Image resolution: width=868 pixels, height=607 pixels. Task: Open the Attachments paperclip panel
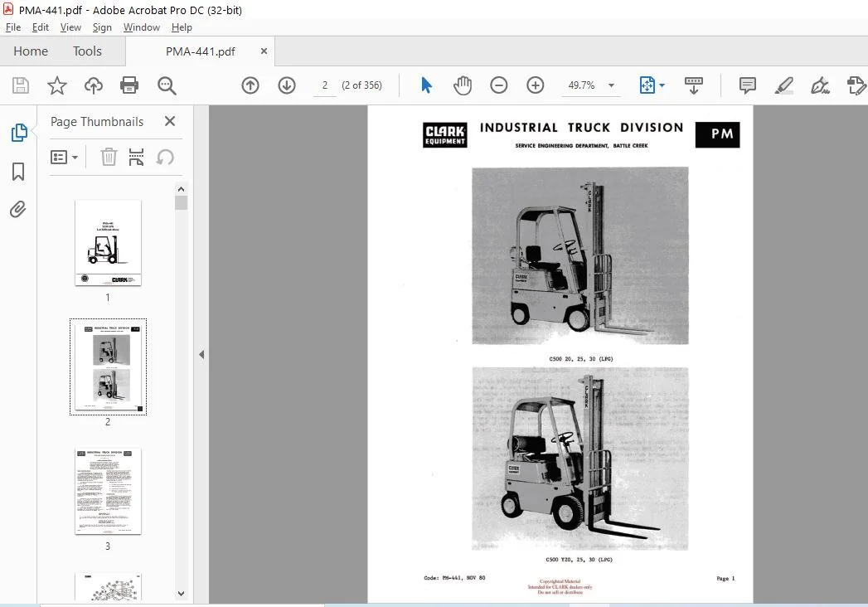(17, 209)
